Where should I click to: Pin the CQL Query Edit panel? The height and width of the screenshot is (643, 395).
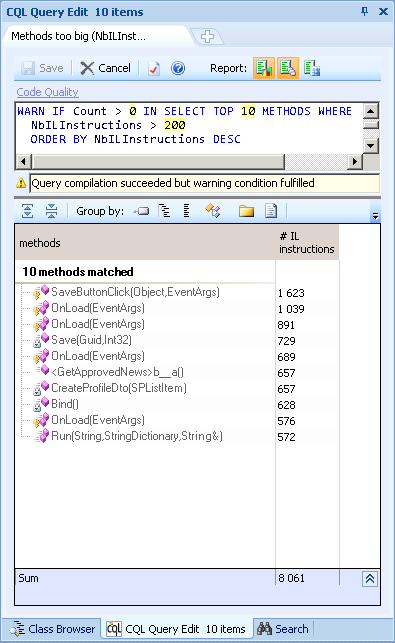click(364, 11)
